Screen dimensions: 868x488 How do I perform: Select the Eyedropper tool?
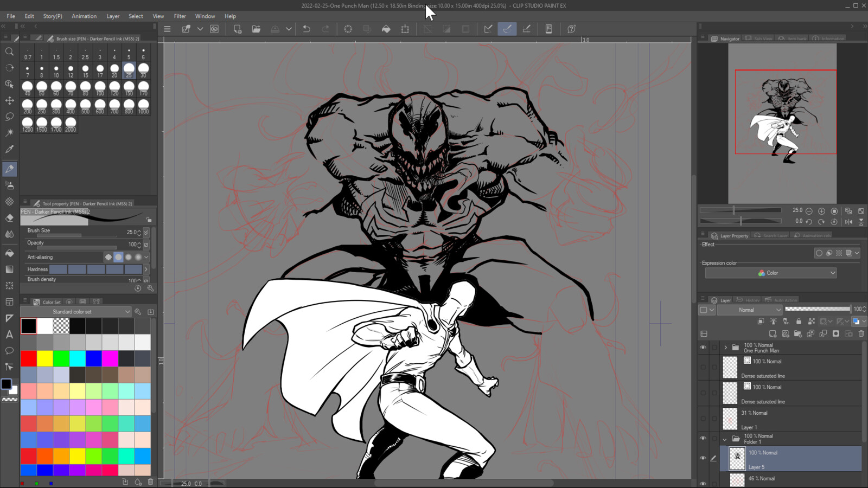click(x=9, y=149)
